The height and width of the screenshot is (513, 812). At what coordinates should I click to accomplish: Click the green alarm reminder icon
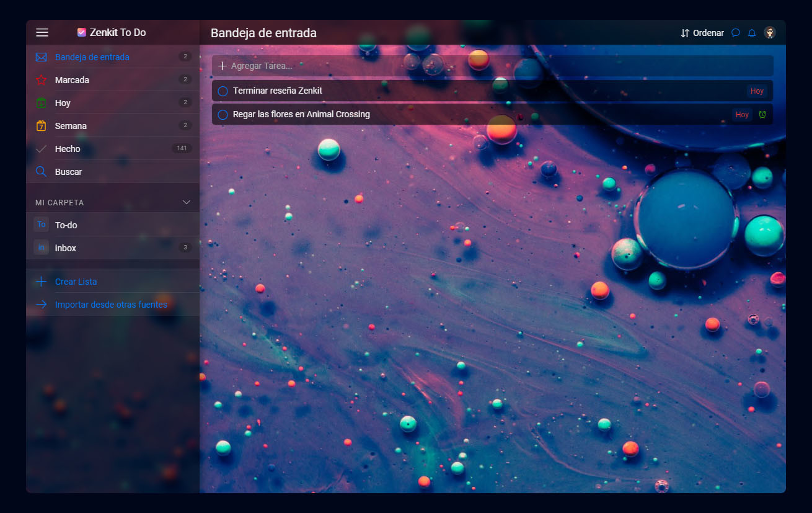click(x=761, y=114)
